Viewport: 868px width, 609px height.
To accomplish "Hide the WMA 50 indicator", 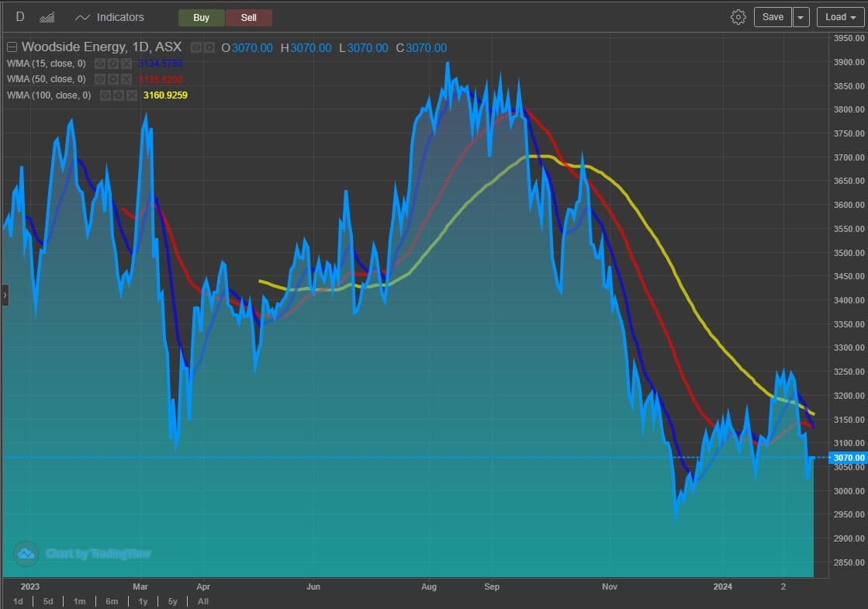I will pyautogui.click(x=100, y=79).
